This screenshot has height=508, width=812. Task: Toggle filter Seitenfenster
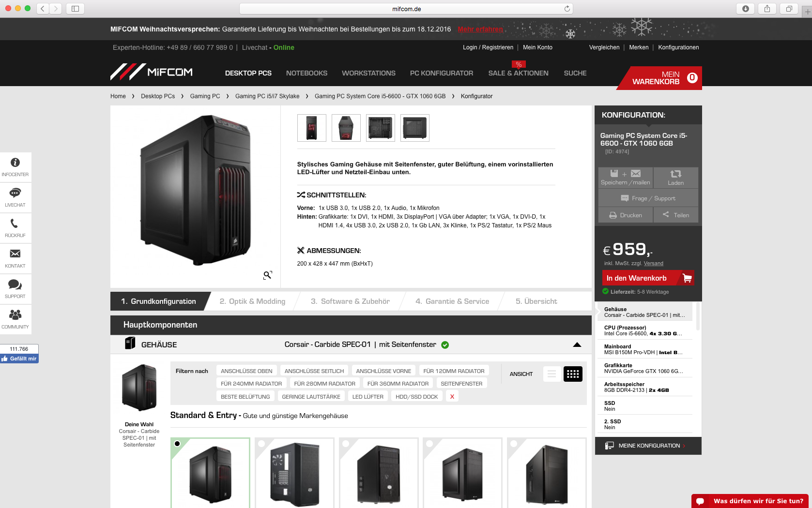[x=461, y=384]
